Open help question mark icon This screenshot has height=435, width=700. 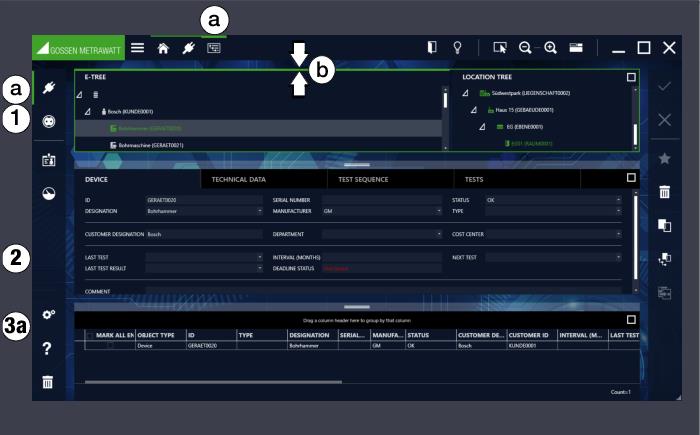pyautogui.click(x=47, y=348)
